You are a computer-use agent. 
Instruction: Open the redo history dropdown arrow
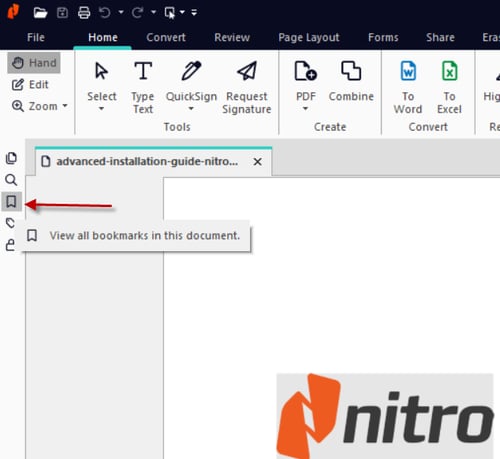153,12
